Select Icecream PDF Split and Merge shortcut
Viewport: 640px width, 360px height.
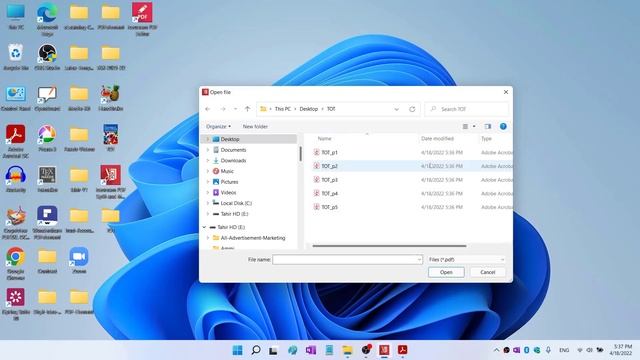click(x=111, y=182)
